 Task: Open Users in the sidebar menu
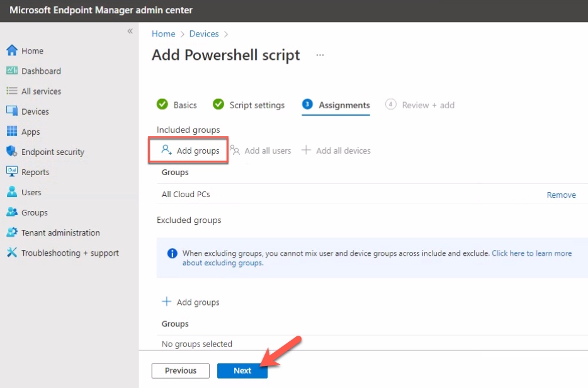[31, 193]
